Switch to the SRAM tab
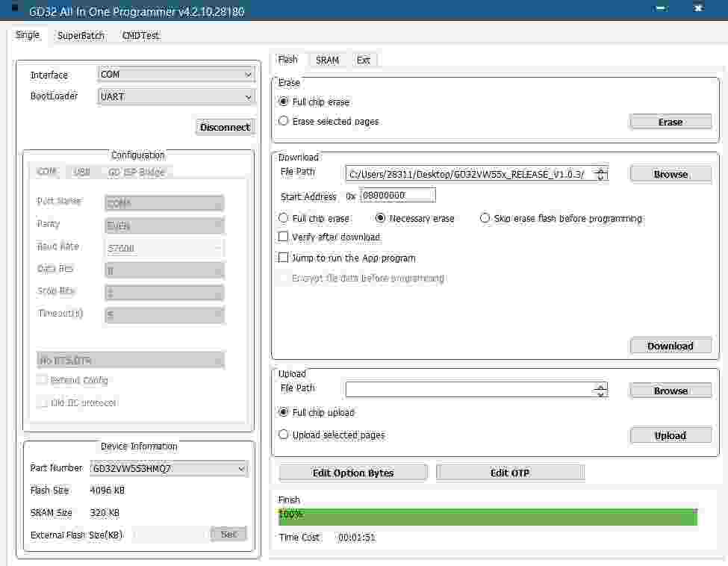 tap(327, 60)
